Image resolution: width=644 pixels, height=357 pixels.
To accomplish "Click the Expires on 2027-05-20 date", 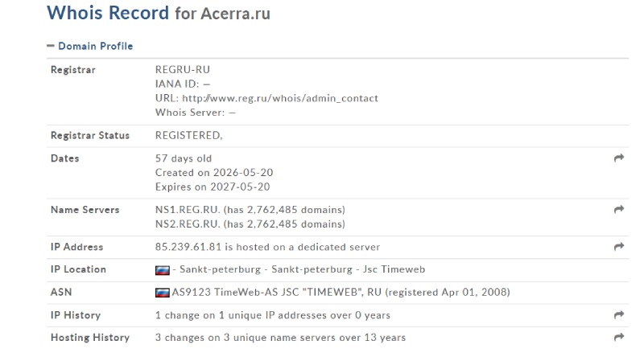I will (x=213, y=187).
